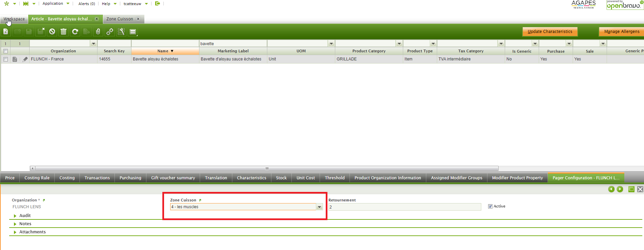Click the Export to spreadsheet toolbar icon
This screenshot has height=250, width=644.
(87, 32)
